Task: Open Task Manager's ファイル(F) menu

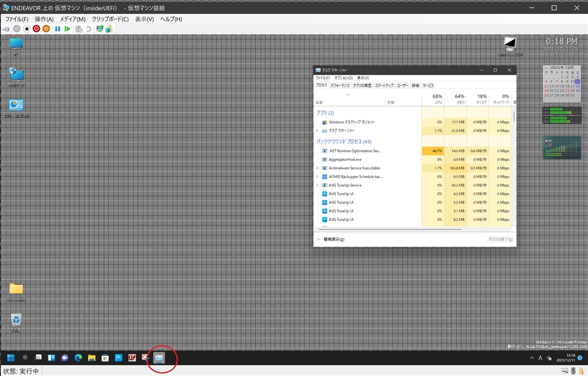Action: coord(323,78)
